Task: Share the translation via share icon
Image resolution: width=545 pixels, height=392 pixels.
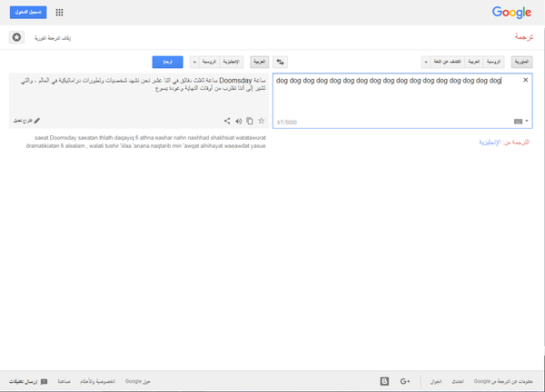Action: point(226,120)
